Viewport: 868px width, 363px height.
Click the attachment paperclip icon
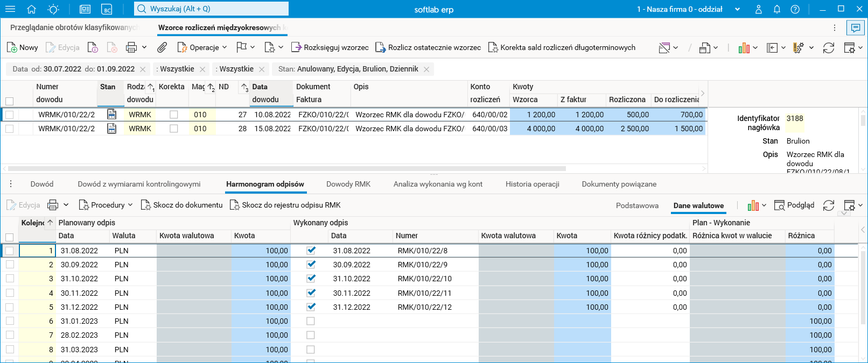(x=162, y=47)
